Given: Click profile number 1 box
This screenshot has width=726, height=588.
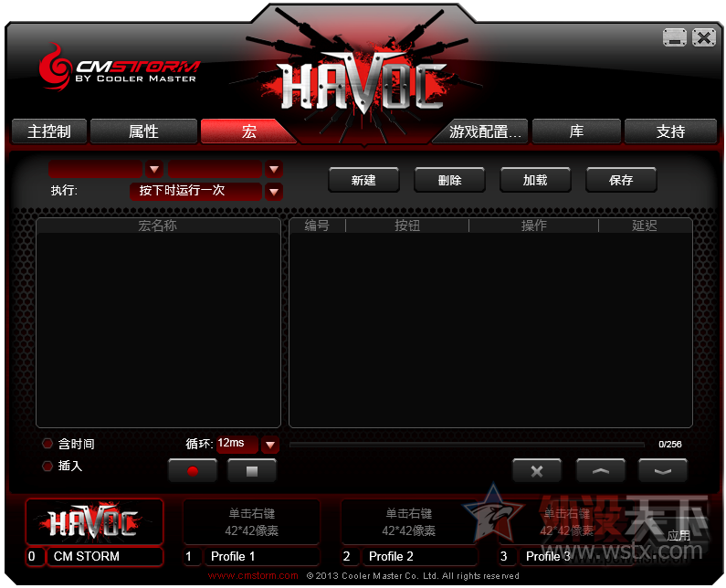Looking at the screenshot, I should [x=192, y=556].
